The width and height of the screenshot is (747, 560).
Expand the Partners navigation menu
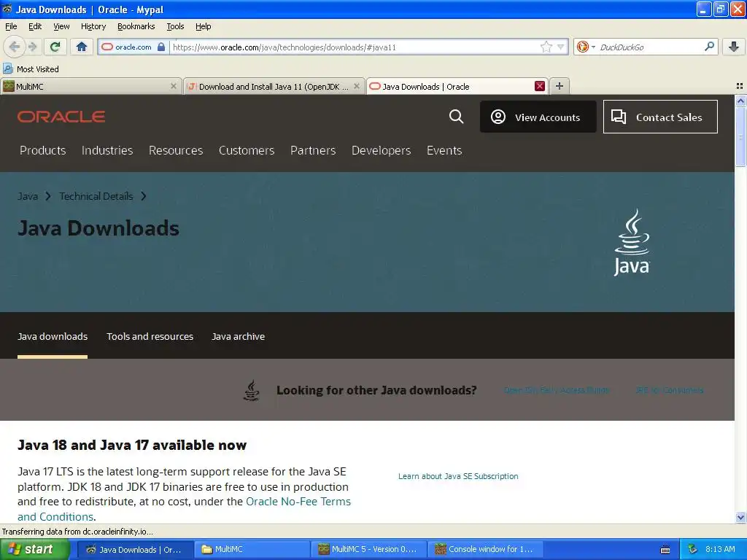click(x=313, y=150)
